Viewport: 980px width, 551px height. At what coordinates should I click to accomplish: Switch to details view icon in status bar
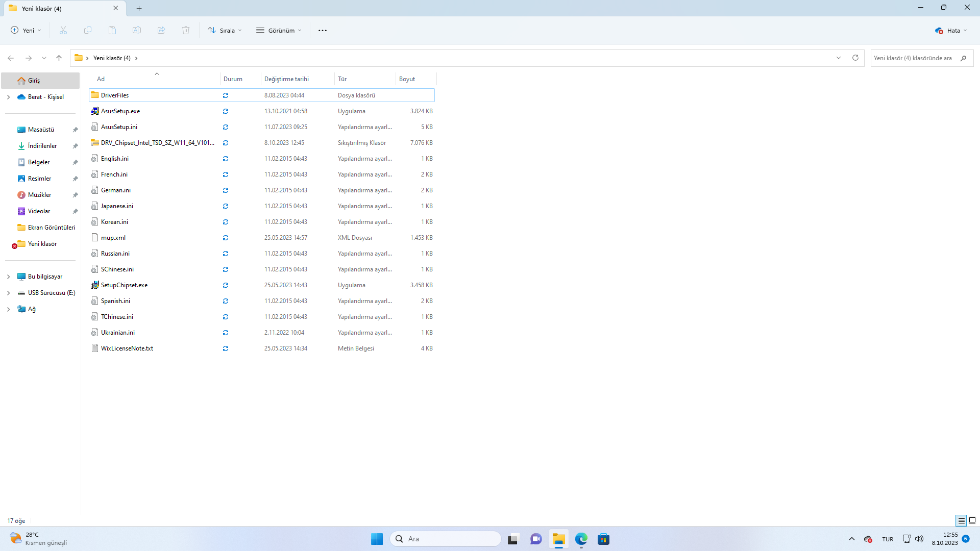pos(961,521)
